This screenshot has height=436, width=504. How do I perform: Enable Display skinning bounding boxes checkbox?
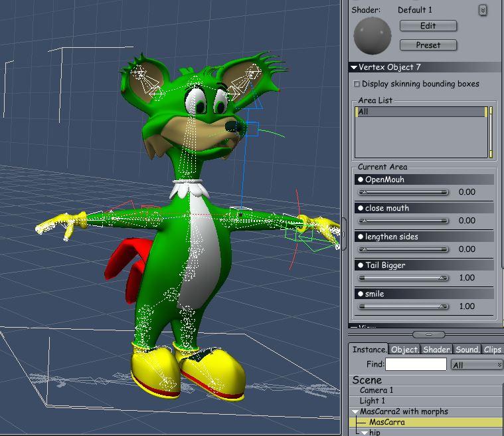click(356, 84)
